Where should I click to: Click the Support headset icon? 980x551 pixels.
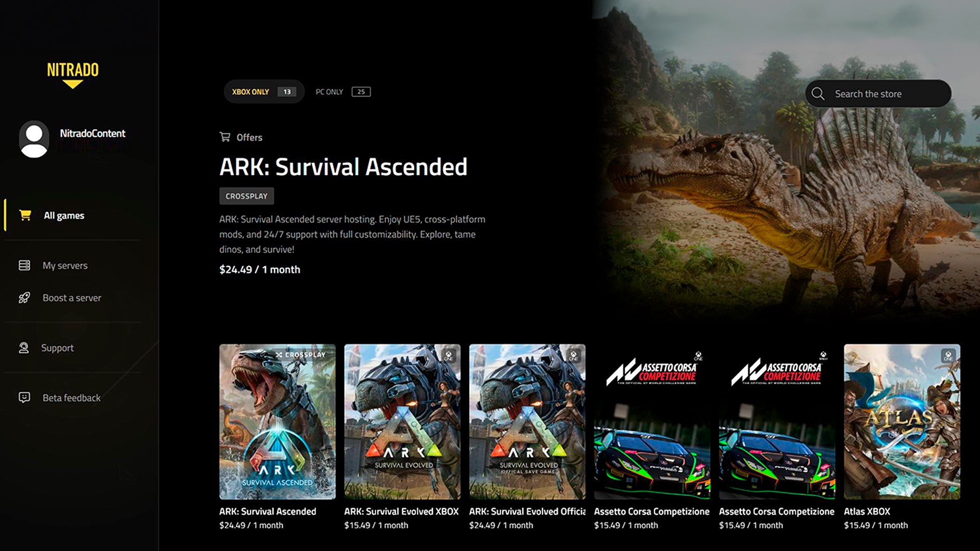coord(24,347)
